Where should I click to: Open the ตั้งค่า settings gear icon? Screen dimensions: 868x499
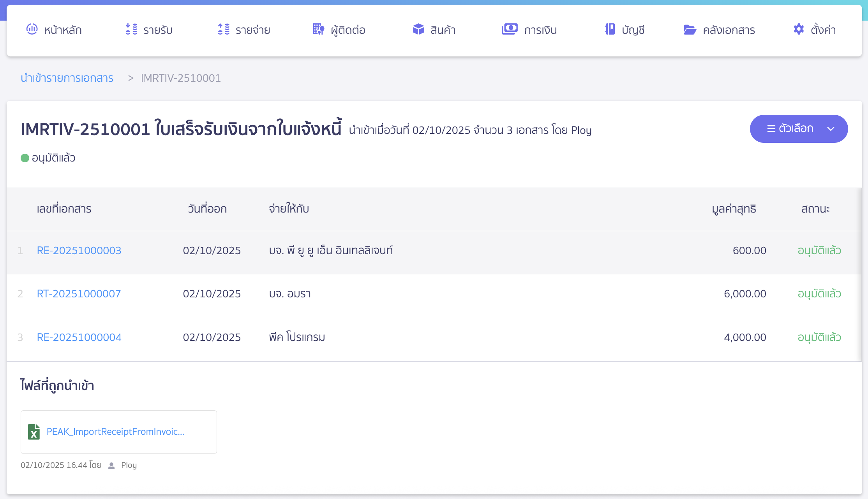[x=798, y=29]
